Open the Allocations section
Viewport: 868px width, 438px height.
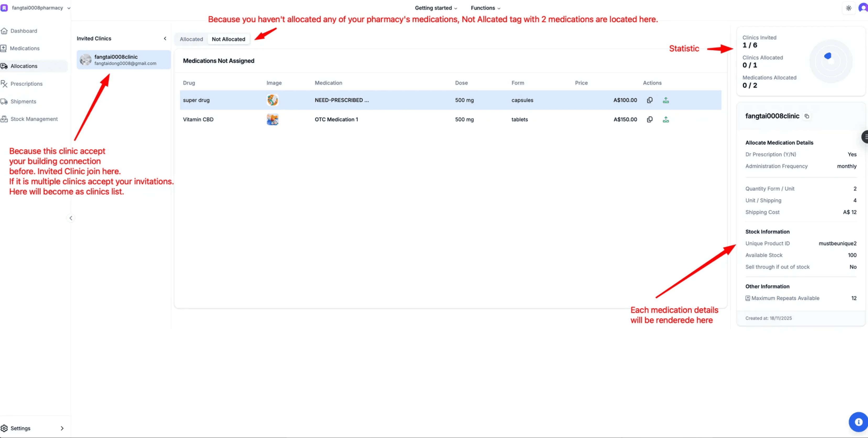coord(24,66)
